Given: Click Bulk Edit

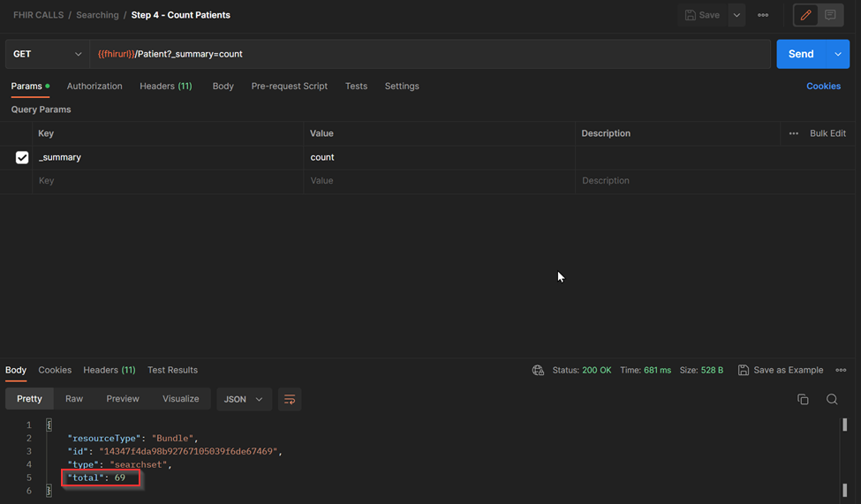Looking at the screenshot, I should point(827,133).
